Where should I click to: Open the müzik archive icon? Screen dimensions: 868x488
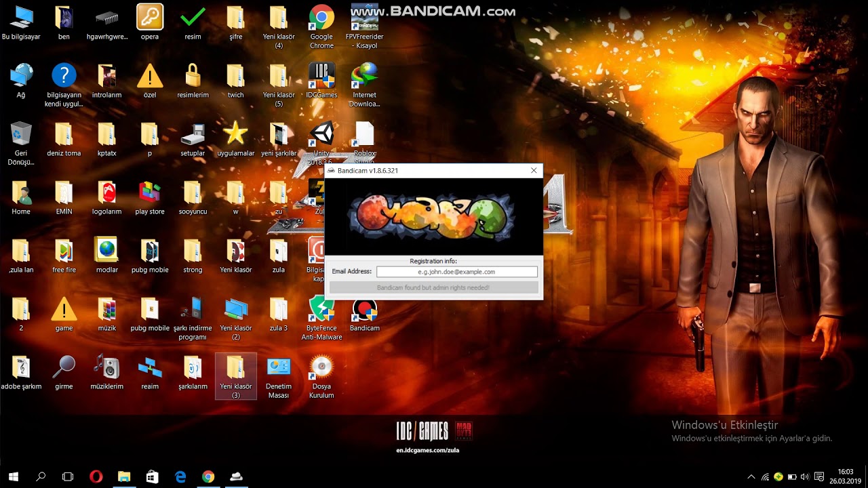pyautogui.click(x=106, y=309)
